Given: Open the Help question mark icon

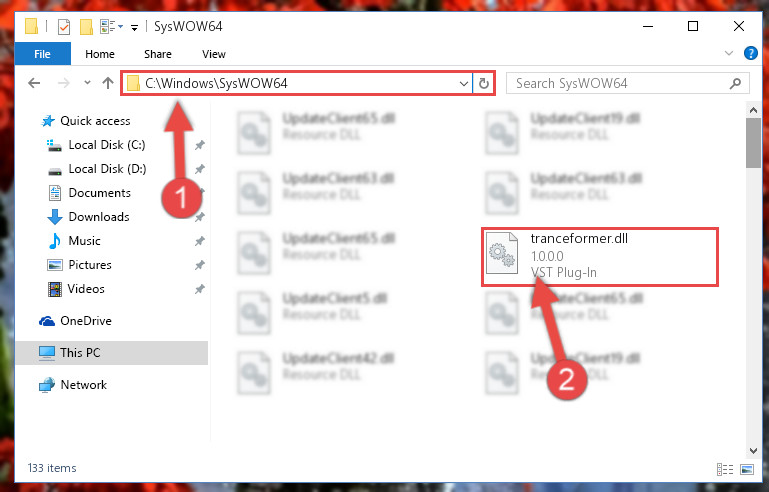Looking at the screenshot, I should [x=750, y=53].
